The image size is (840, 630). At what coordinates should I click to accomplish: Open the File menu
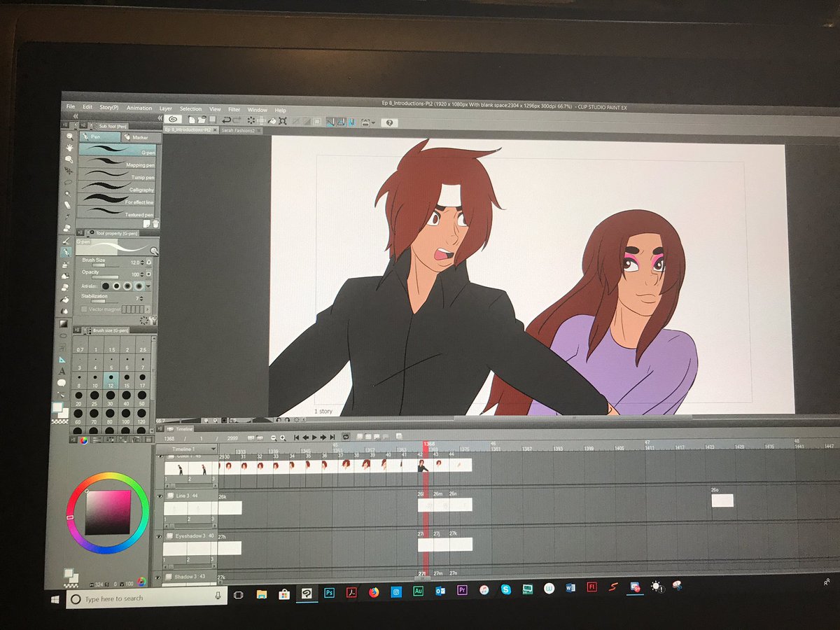[x=71, y=106]
